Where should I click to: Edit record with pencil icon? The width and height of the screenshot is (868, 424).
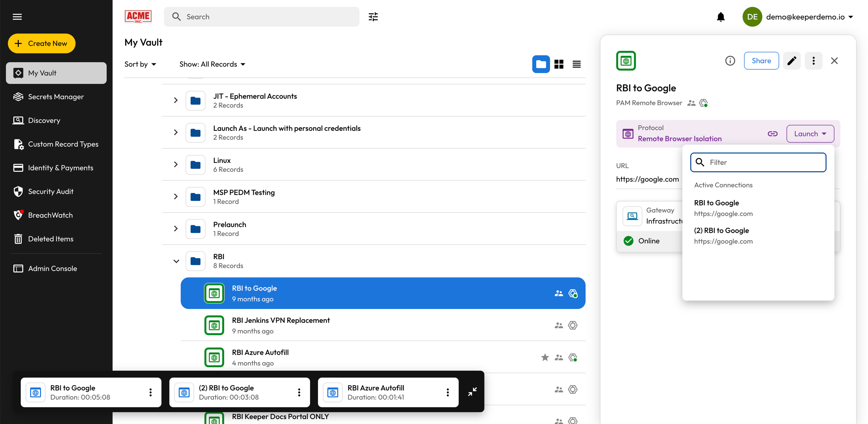coord(792,61)
